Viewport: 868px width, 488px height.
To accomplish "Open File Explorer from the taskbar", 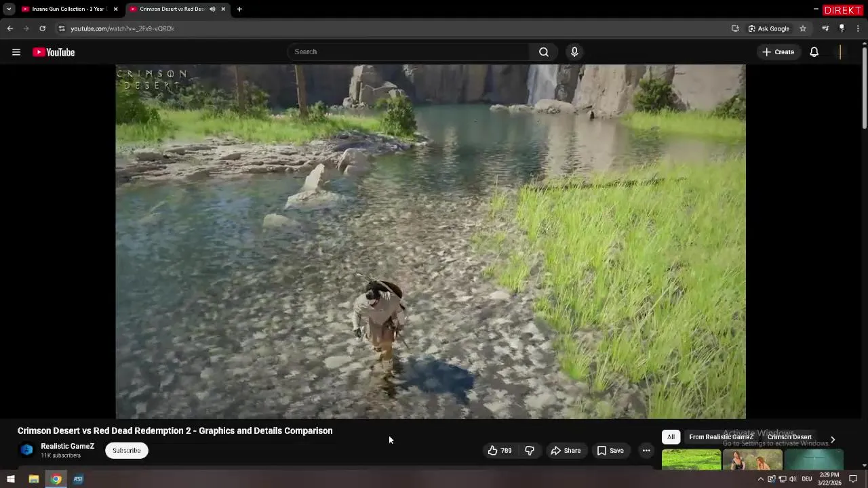I will [x=33, y=479].
